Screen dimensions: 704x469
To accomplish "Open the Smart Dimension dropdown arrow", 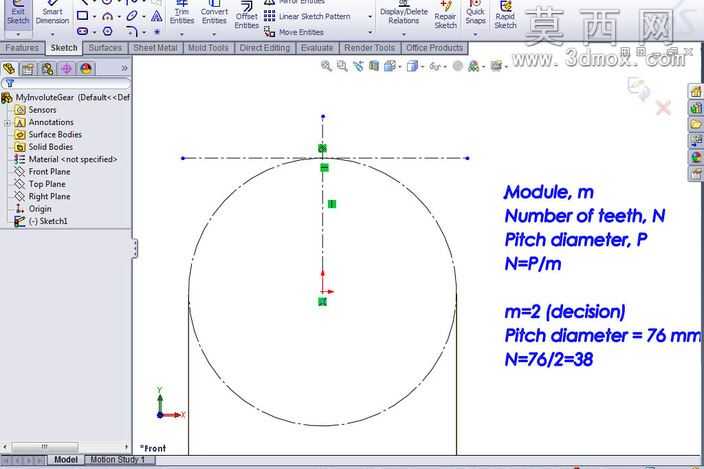I will 52,34.
